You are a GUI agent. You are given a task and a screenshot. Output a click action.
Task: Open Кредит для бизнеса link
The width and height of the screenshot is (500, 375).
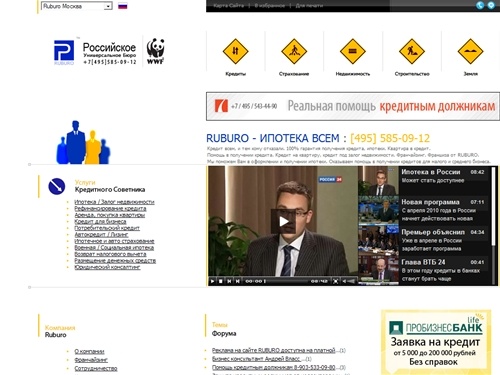(x=100, y=221)
